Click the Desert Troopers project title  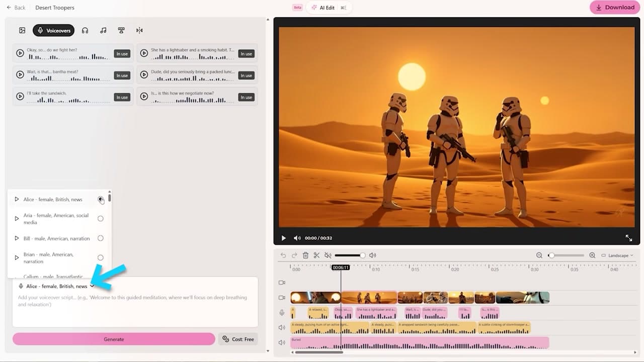coord(55,8)
